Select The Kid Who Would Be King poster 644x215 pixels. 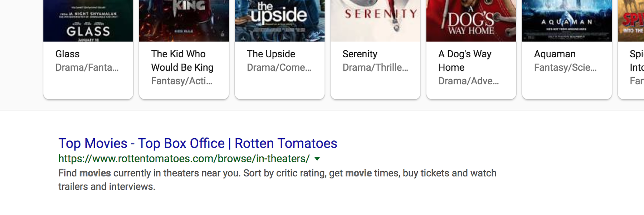click(x=184, y=21)
